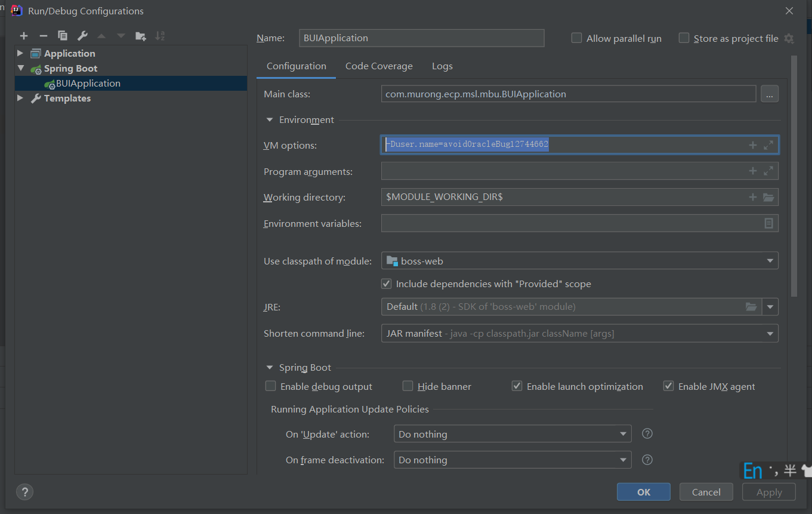Move configuration down arrow
Image resolution: width=812 pixels, height=514 pixels.
[x=121, y=36]
